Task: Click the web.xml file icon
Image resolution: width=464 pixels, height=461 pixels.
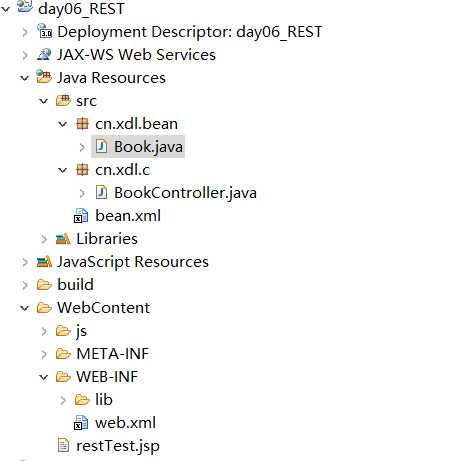Action: 81,423
